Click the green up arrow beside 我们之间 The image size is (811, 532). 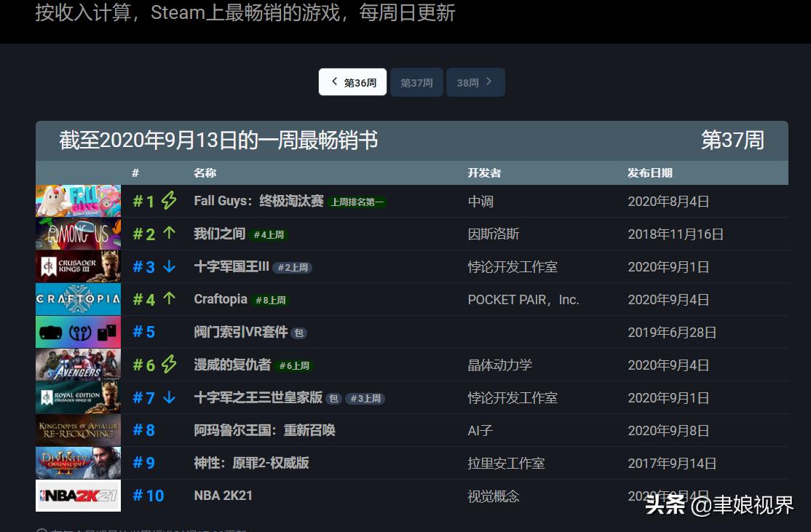(168, 234)
